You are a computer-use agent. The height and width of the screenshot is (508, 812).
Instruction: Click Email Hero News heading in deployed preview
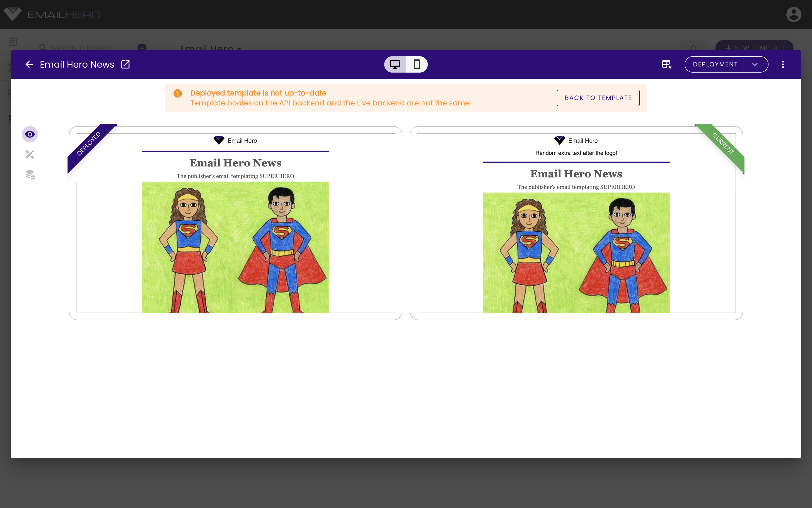(x=236, y=163)
